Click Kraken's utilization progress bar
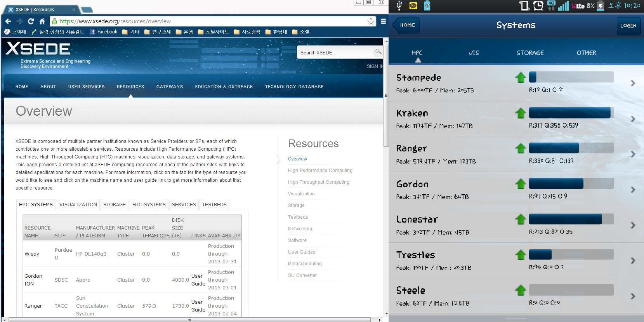This screenshot has height=322, width=644. point(571,113)
